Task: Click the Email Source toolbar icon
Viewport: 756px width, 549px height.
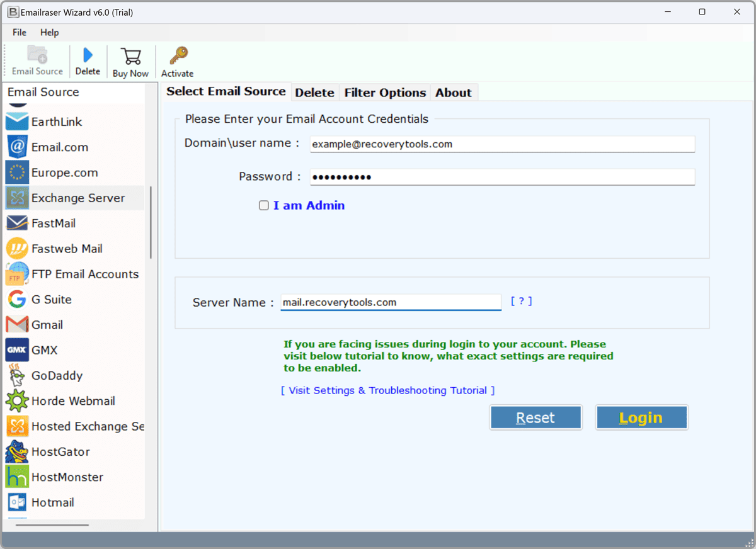Action: point(37,55)
